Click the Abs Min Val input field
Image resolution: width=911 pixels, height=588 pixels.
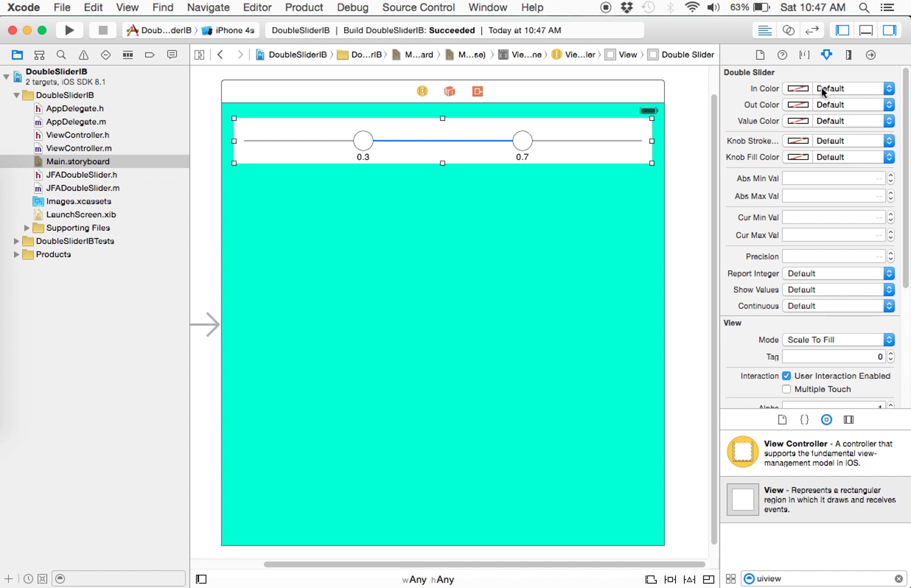[834, 179]
